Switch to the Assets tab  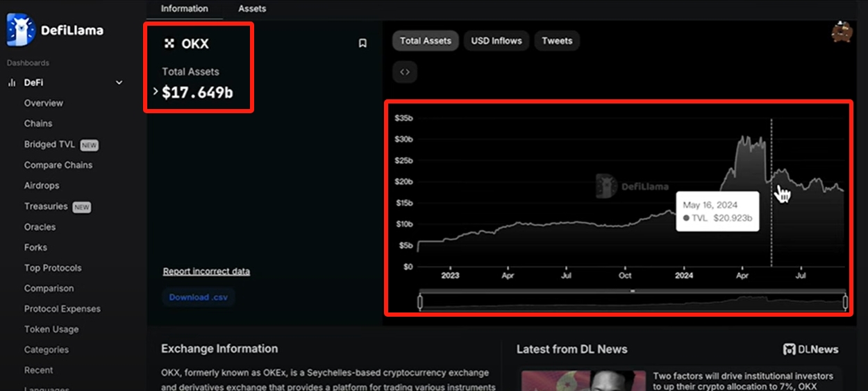pyautogui.click(x=252, y=8)
